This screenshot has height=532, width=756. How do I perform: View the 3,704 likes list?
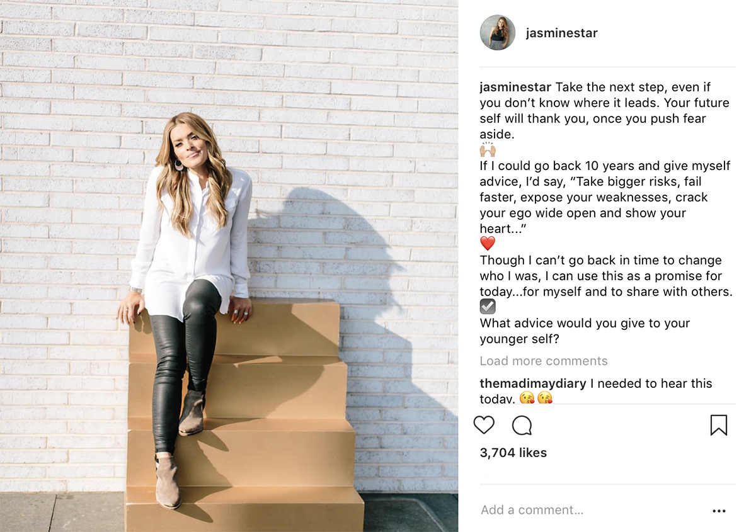click(513, 453)
